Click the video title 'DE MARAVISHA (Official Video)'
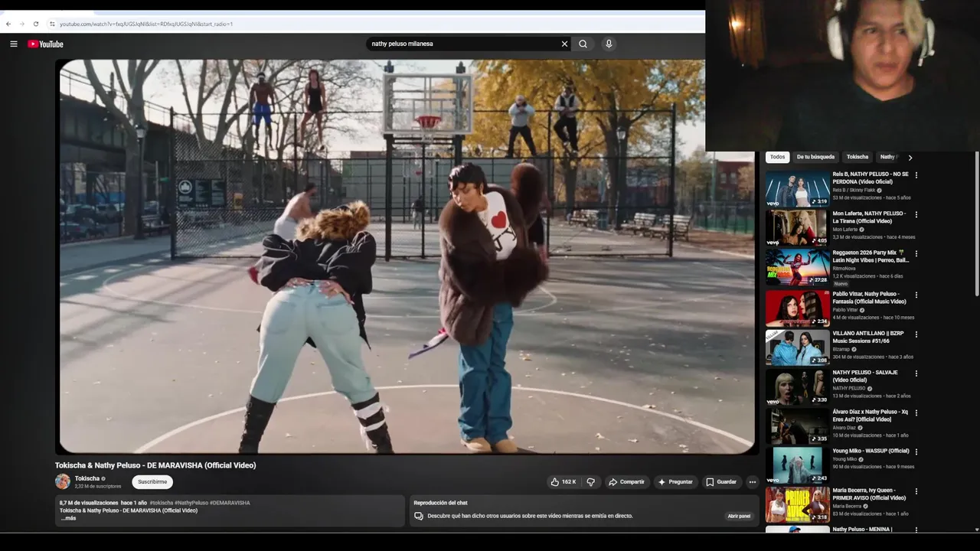This screenshot has width=980, height=551. tap(155, 465)
